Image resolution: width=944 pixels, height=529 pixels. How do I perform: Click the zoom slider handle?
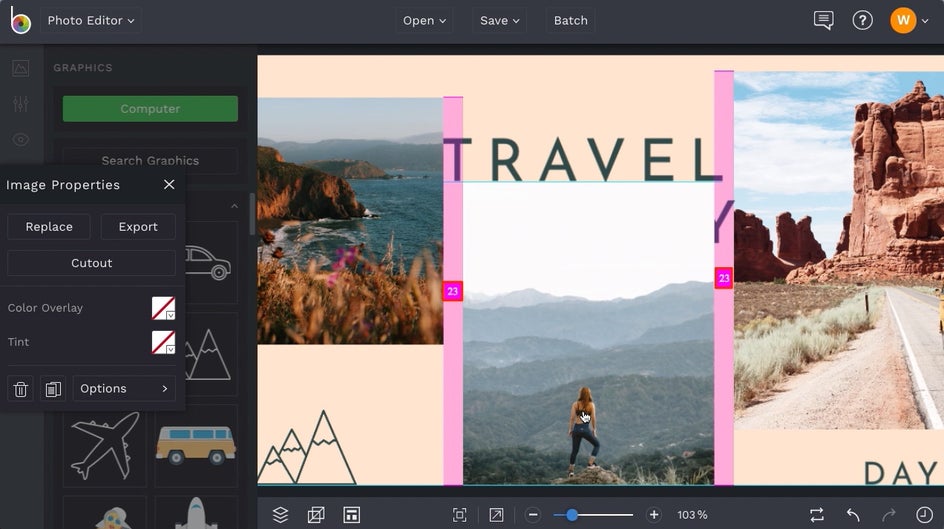click(572, 515)
